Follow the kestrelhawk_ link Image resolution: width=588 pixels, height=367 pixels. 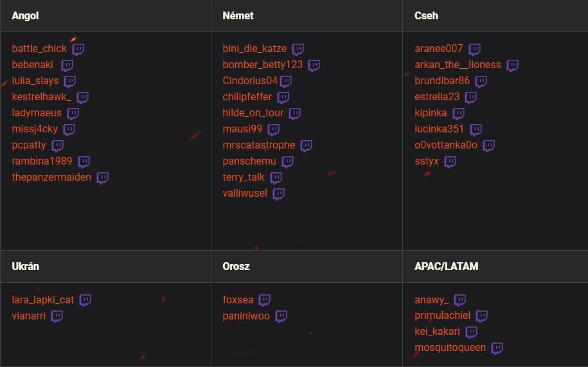coord(42,96)
